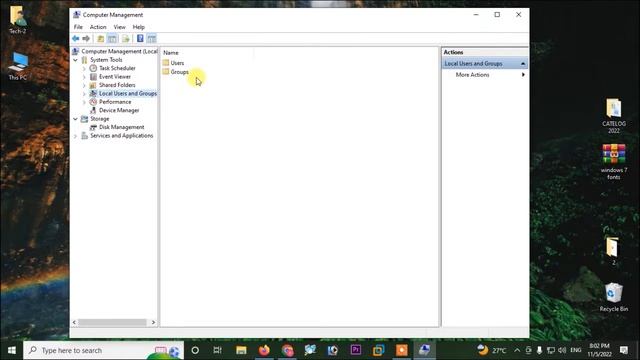Click the volume speaker tray icon
This screenshot has height=360, width=640.
click(562, 350)
